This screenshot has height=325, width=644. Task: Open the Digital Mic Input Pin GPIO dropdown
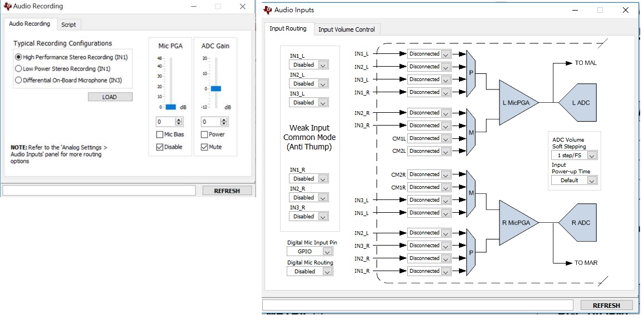[x=309, y=252]
